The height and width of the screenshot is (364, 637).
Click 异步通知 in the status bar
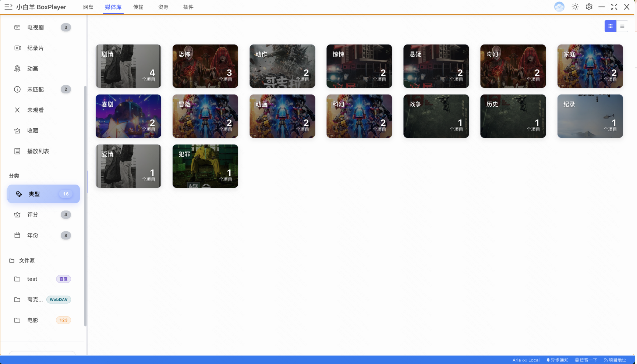pyautogui.click(x=558, y=360)
